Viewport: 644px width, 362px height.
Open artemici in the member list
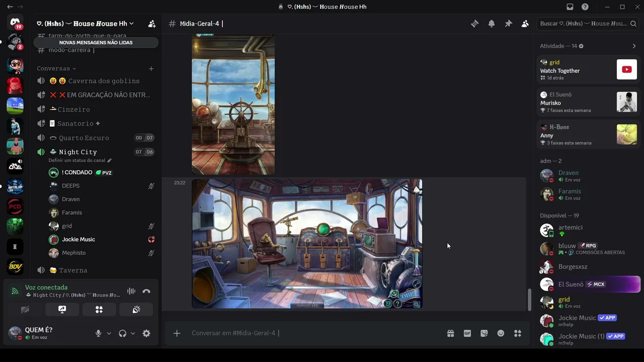(588, 230)
